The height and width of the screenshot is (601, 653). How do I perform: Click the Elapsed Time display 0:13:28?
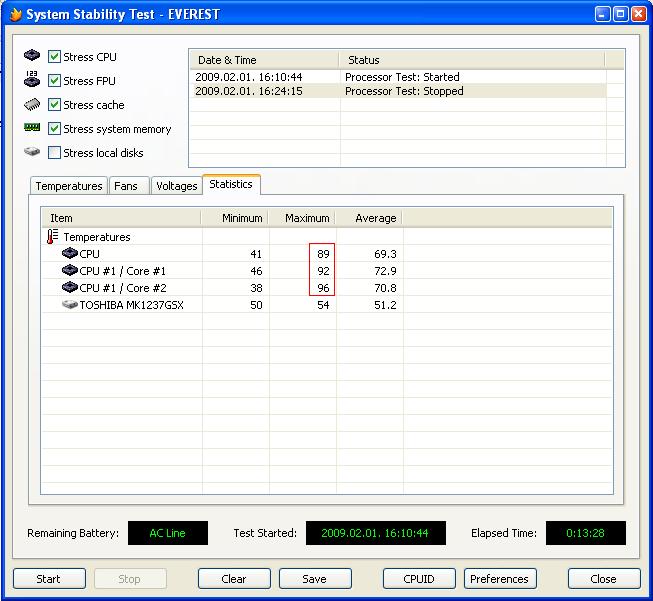(586, 533)
